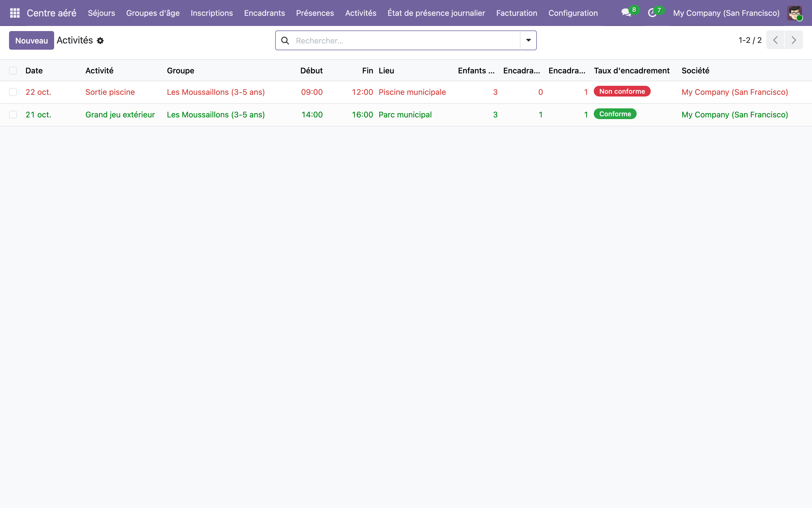
Task: Go to previous page arrow
Action: coord(775,40)
